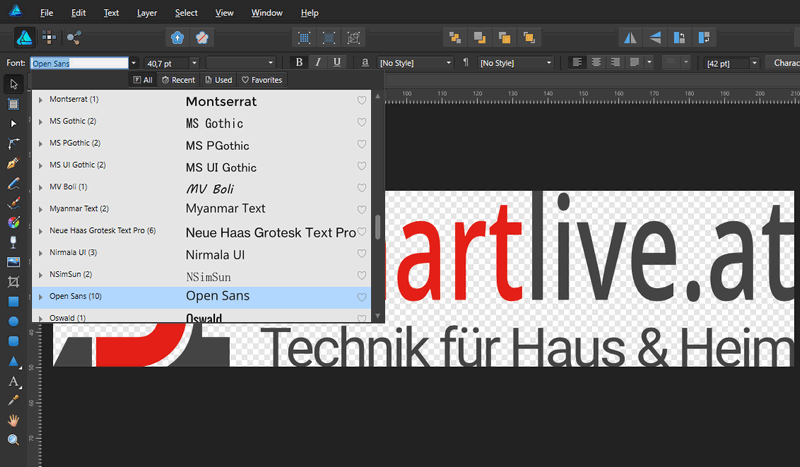Toggle Underline text formatting
Viewport: 800px width, 467px height.
(337, 62)
